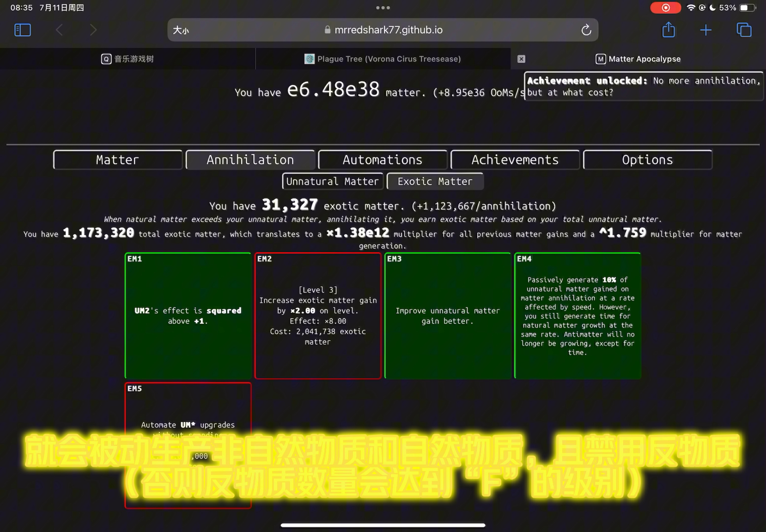The image size is (766, 532).
Task: Open the Automations tab
Action: 383,159
